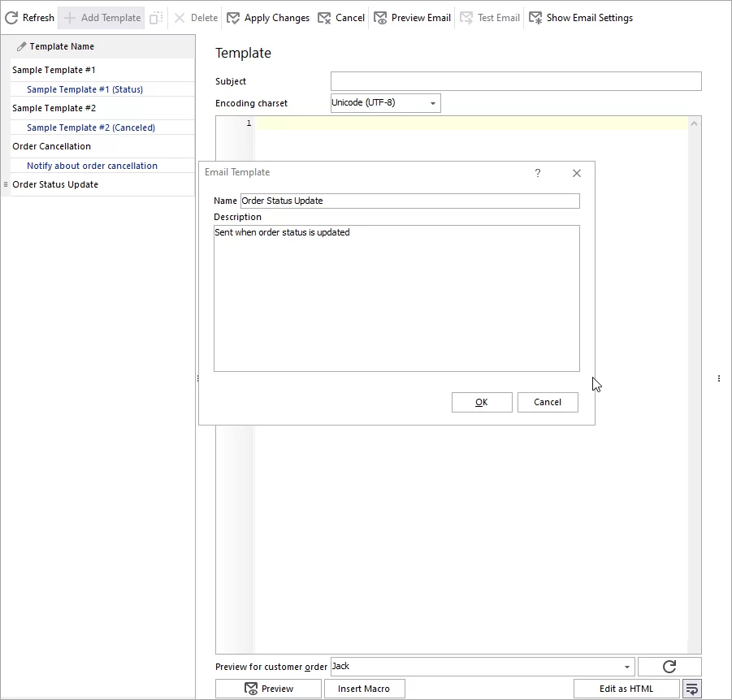Click the Edit as HTML button

(626, 689)
